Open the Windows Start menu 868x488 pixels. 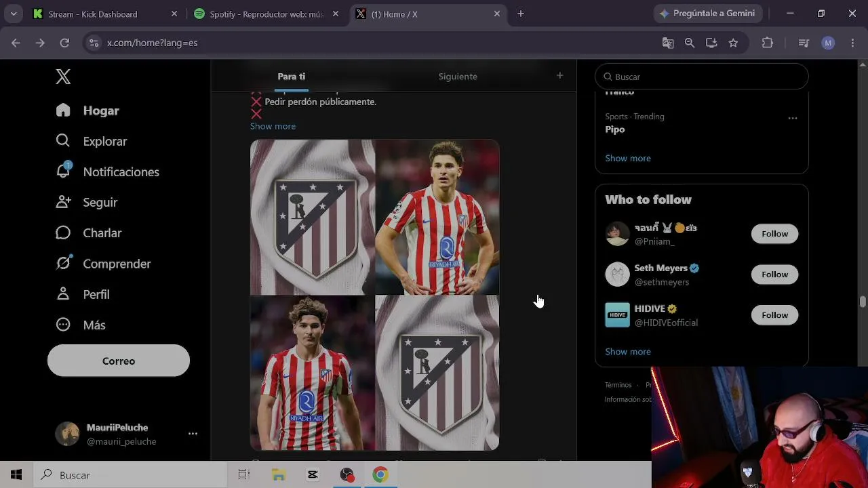[16, 475]
